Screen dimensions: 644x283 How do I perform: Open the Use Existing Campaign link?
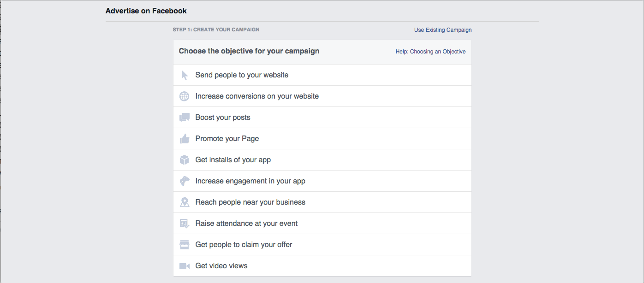(x=442, y=30)
